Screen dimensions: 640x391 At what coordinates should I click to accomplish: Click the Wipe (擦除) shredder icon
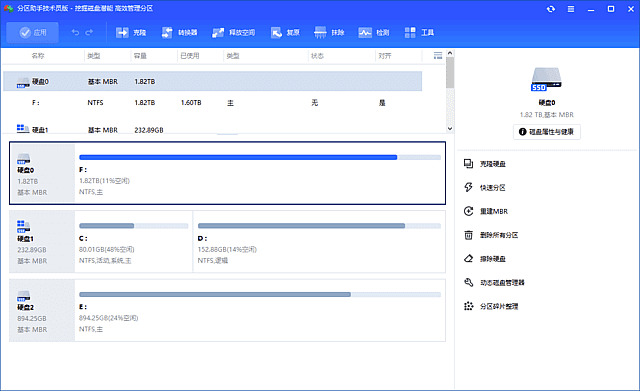320,32
